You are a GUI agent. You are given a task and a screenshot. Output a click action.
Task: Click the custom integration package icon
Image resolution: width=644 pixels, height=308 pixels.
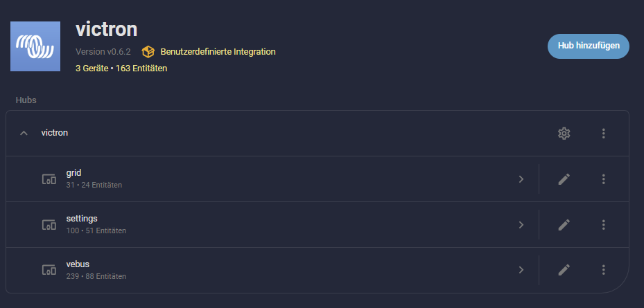tap(148, 52)
